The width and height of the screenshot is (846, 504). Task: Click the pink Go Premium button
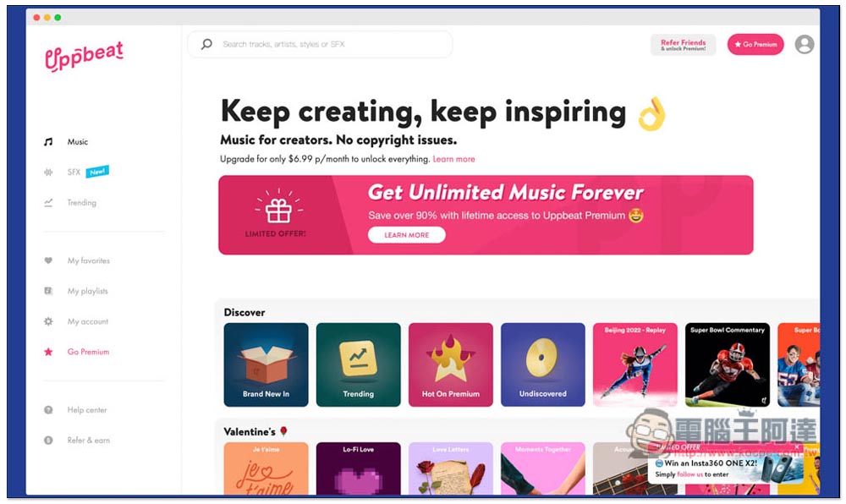click(755, 44)
